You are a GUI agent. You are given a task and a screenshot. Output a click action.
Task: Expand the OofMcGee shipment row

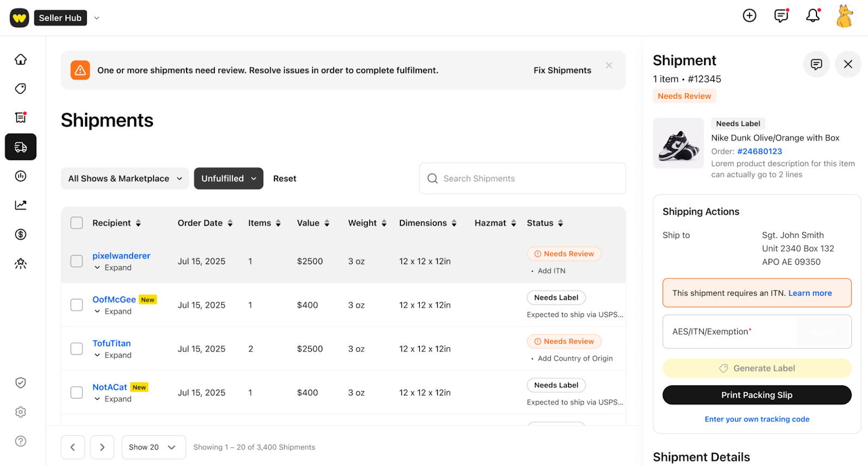113,311
